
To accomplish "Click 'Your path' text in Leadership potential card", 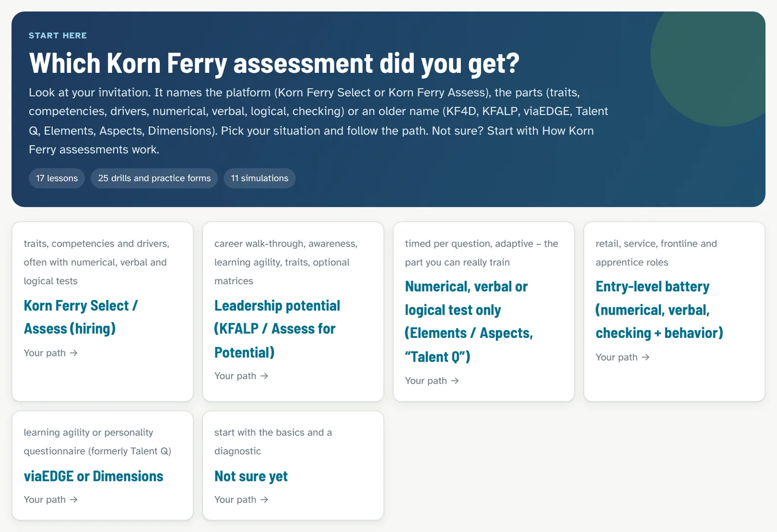I will (x=236, y=376).
